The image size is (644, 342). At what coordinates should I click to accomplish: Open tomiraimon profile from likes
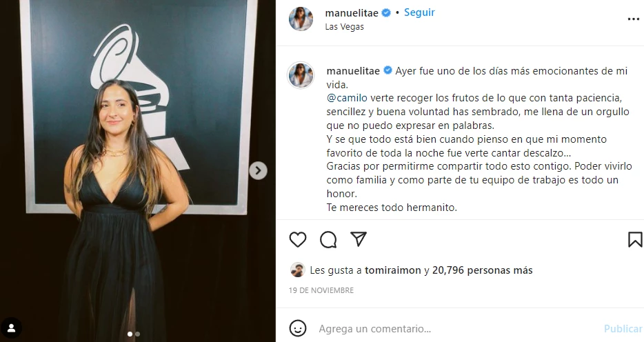(x=392, y=270)
